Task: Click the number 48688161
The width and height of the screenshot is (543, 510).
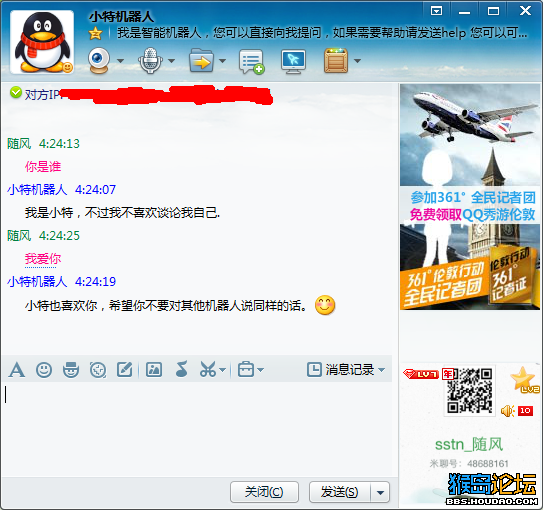Action: tap(488, 464)
